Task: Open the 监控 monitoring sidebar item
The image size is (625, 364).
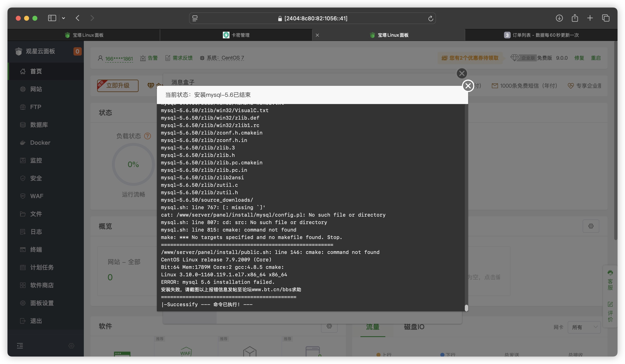Action: (x=46, y=160)
